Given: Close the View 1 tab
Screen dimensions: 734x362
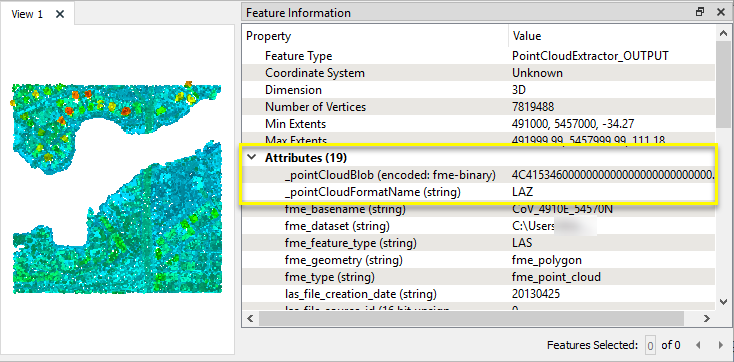Looking at the screenshot, I should [60, 14].
